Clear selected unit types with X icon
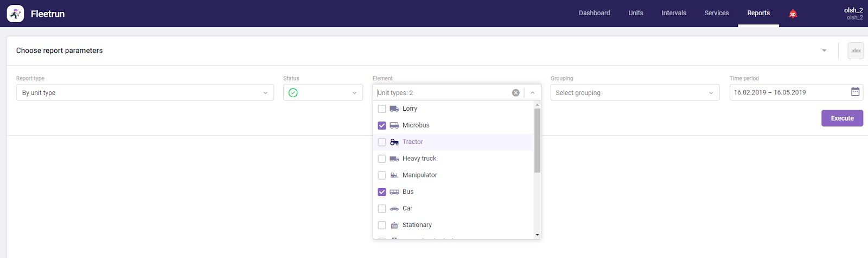Viewport: 868px width, 258px height. 516,93
